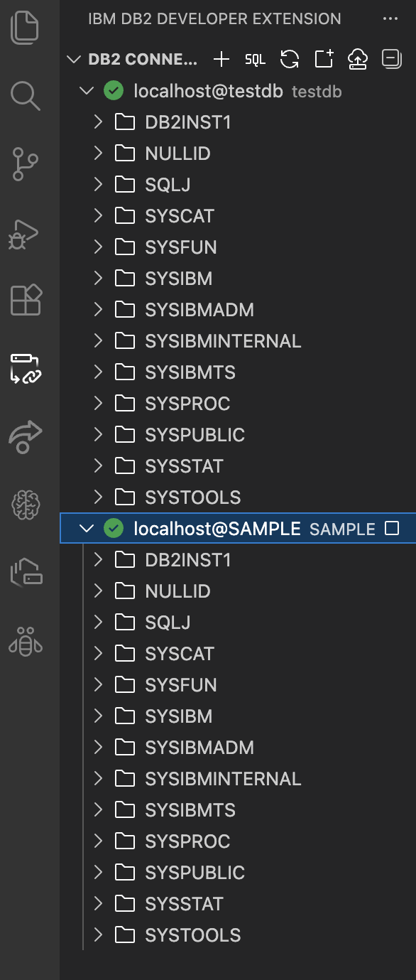This screenshot has height=980, width=416.
Task: Click the green connected indicator on localhost@SAMPLE
Action: [114, 528]
